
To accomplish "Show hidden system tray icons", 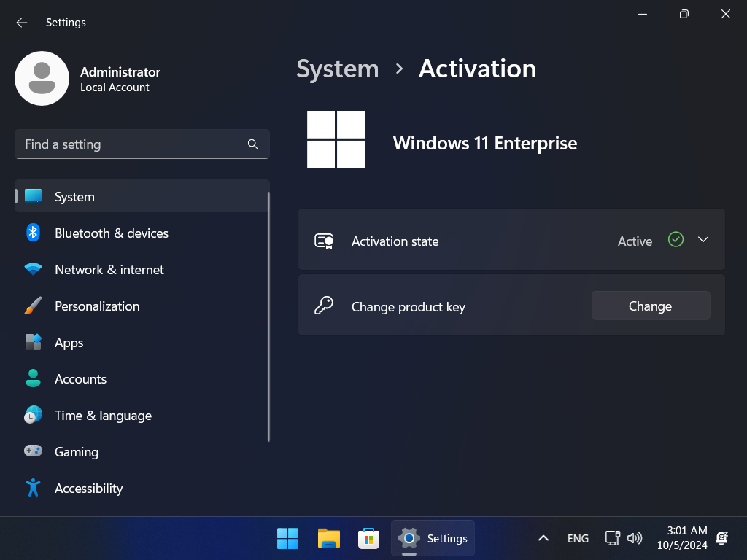I will (x=543, y=538).
